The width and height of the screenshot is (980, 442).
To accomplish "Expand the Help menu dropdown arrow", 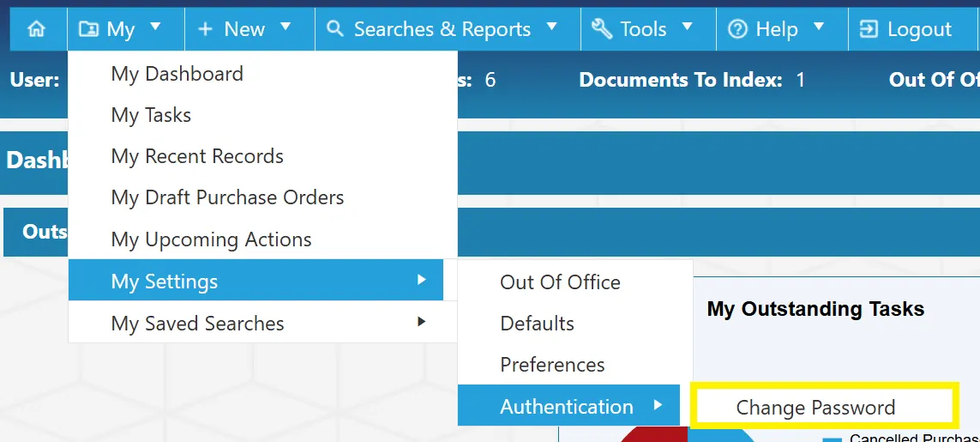I will [x=819, y=27].
